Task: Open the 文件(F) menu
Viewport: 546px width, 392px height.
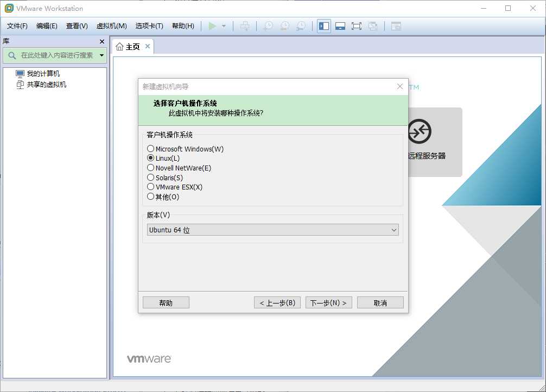Action: [x=17, y=26]
